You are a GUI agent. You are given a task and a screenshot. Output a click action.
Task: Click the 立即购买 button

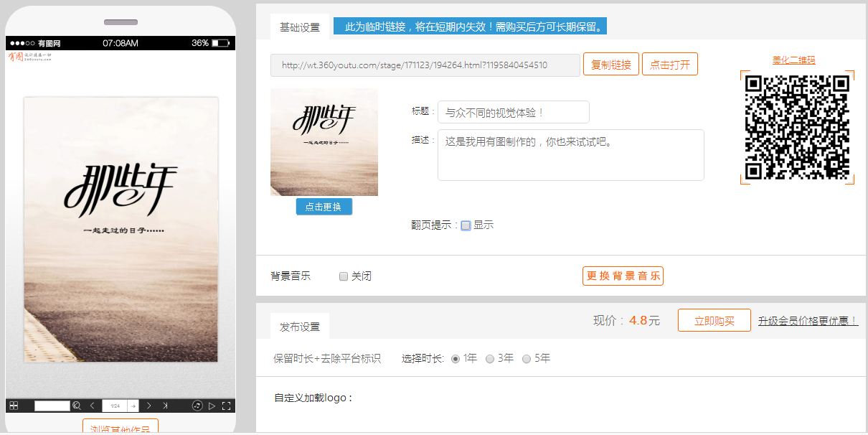coord(714,321)
